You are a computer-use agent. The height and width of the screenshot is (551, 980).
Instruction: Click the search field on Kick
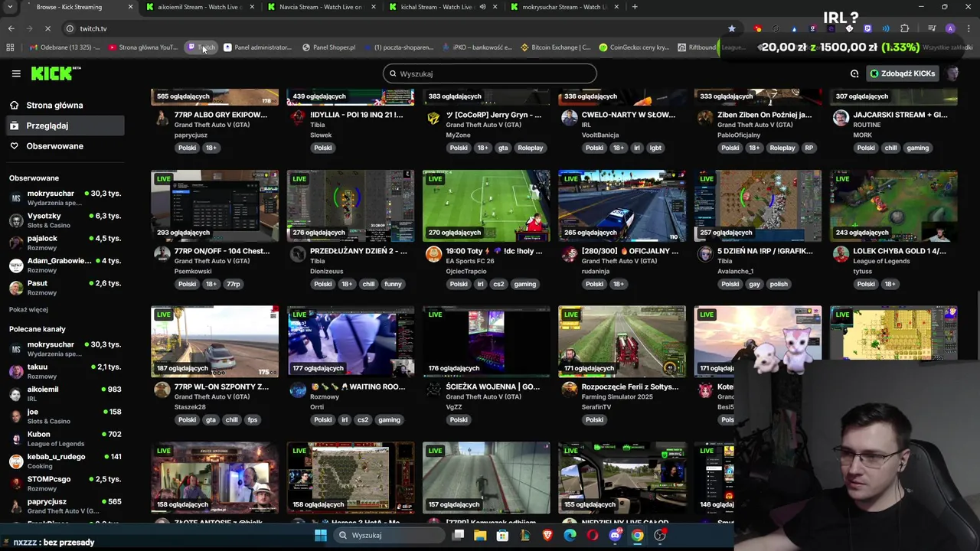(490, 73)
